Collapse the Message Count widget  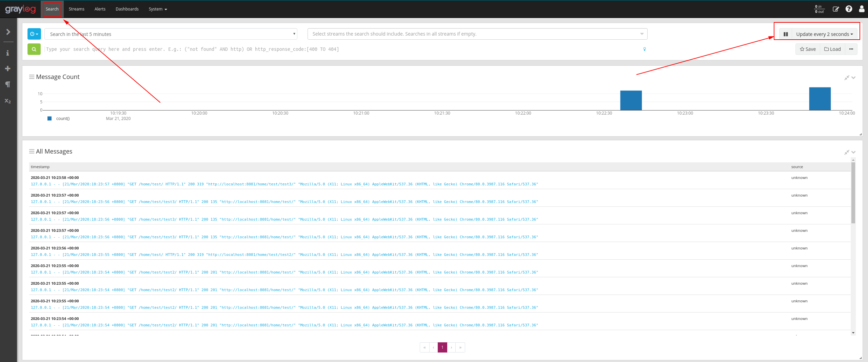pos(853,78)
